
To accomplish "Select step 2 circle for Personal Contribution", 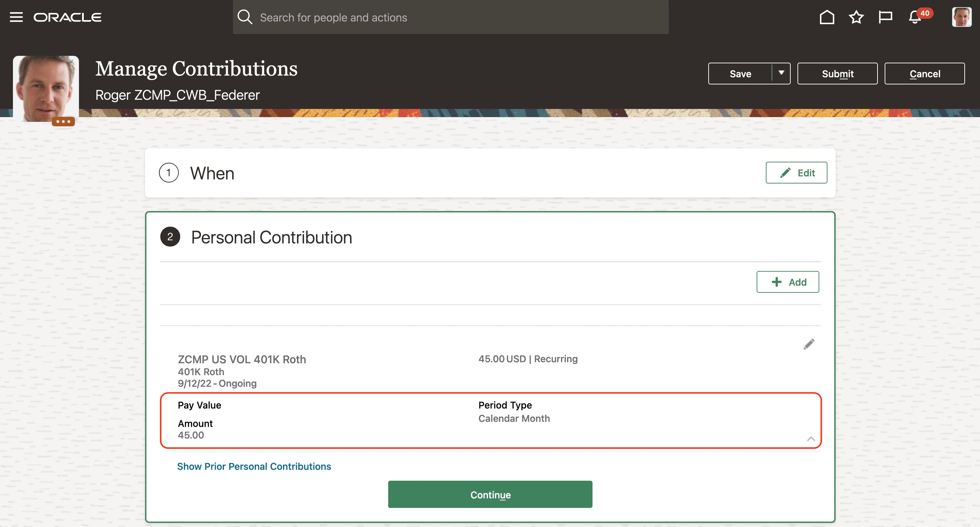I will tap(170, 237).
